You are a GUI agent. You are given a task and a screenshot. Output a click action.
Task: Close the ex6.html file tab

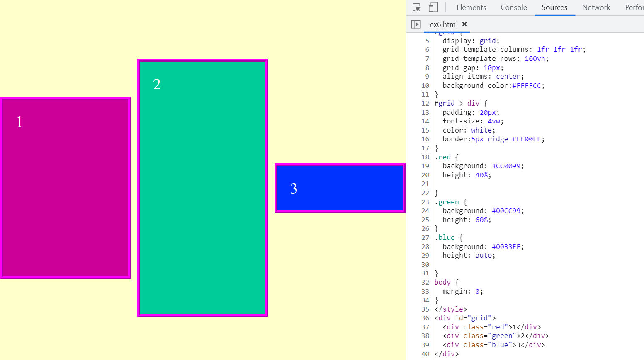(x=464, y=24)
